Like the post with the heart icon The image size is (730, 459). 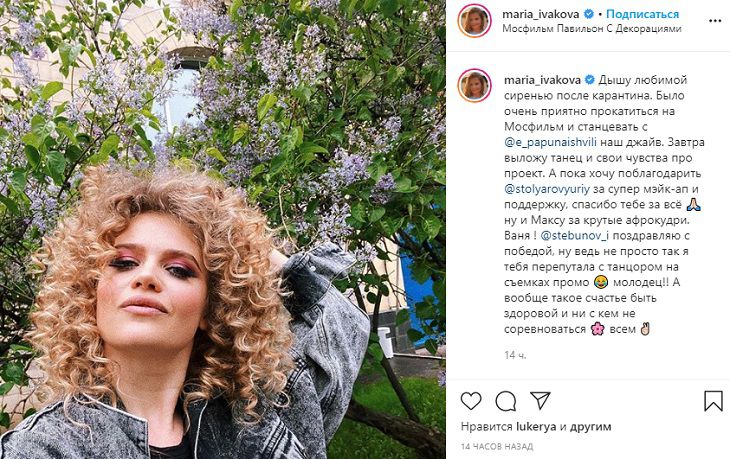pos(471,401)
